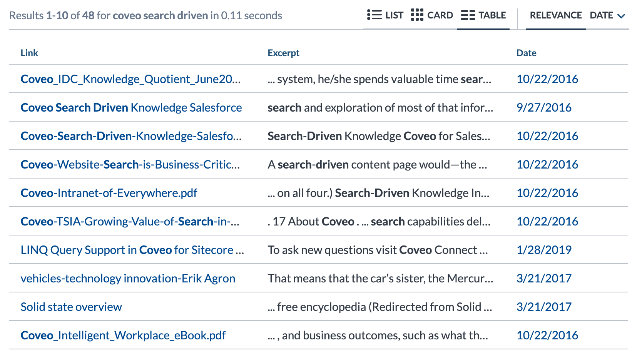Sort results by Relevance
Viewport: 642px width, 364px height.
pyautogui.click(x=555, y=15)
